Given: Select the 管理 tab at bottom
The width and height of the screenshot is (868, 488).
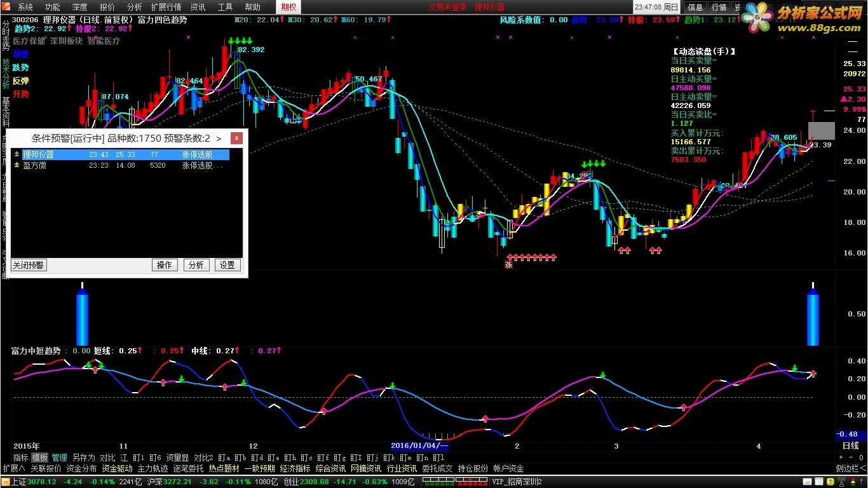Looking at the screenshot, I should (x=60, y=457).
